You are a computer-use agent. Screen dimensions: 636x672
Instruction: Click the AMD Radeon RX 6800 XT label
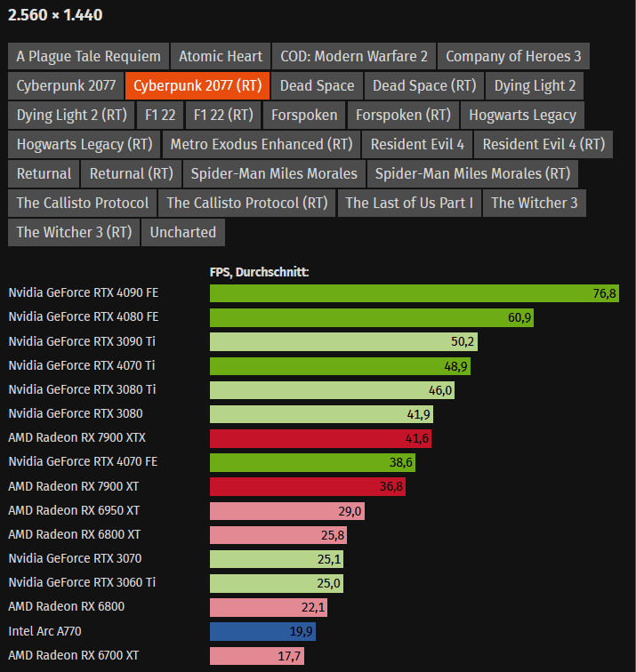click(x=74, y=534)
